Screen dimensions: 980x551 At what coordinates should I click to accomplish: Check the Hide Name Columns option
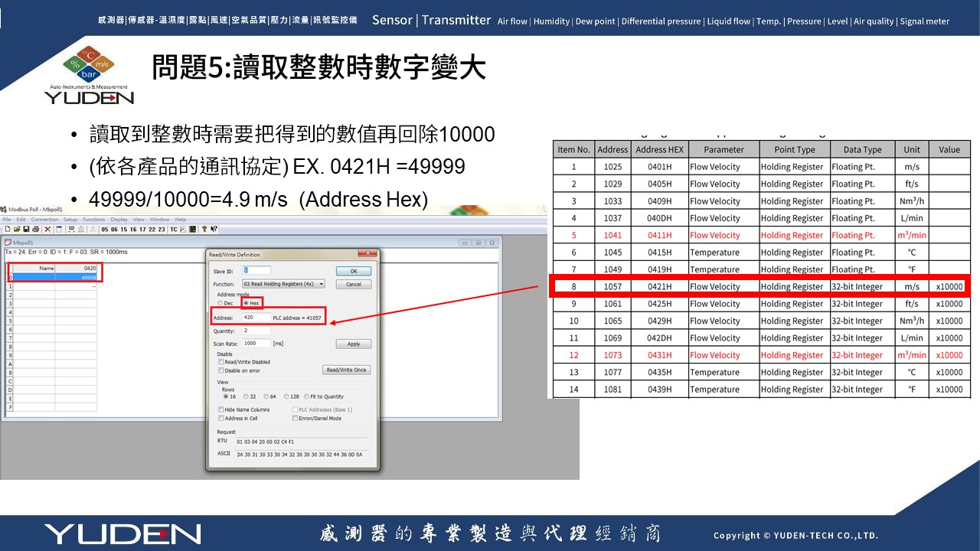(221, 410)
